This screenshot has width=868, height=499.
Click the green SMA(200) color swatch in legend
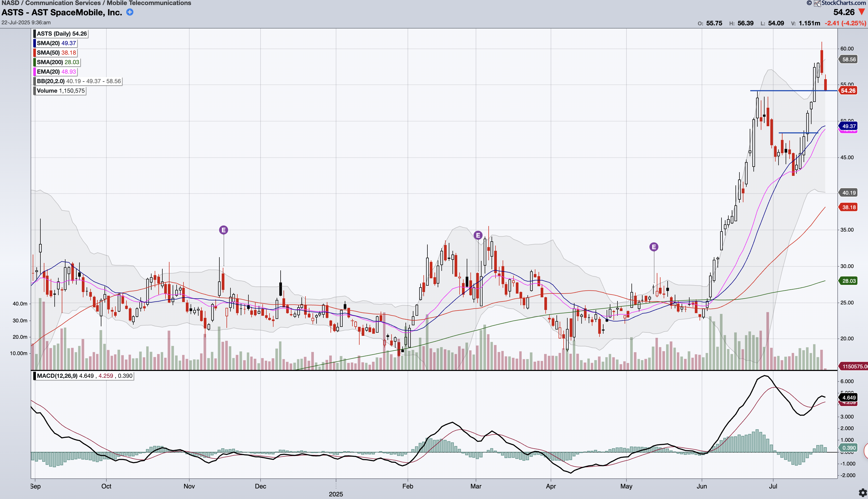point(35,62)
